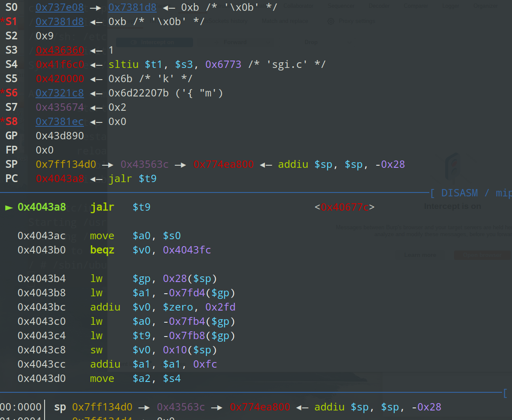
Task: Click the 0x737e08 address link in S0
Action: 60,7
